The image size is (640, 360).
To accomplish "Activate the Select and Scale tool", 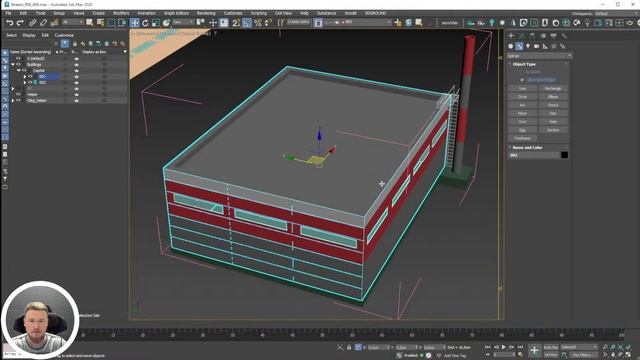I will click(156, 23).
